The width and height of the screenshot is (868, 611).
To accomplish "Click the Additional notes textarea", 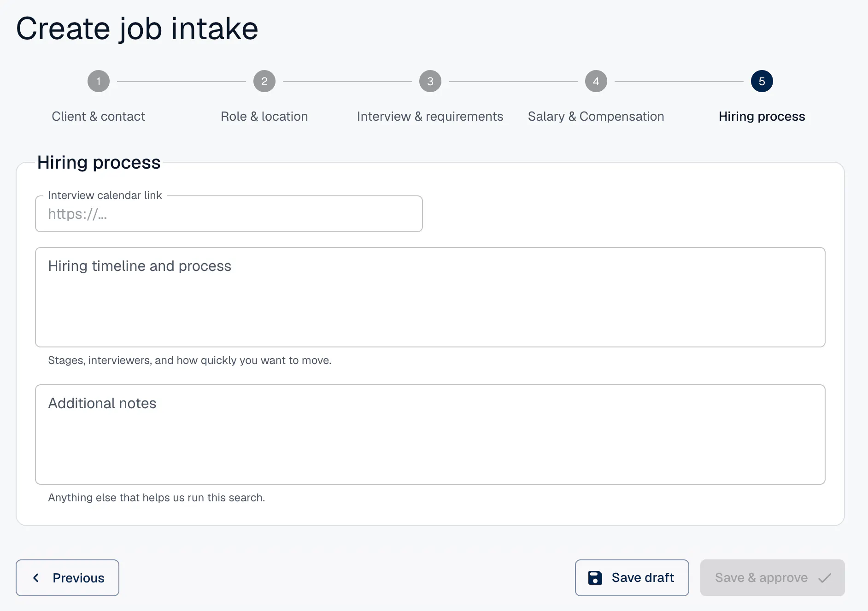I will [x=430, y=435].
